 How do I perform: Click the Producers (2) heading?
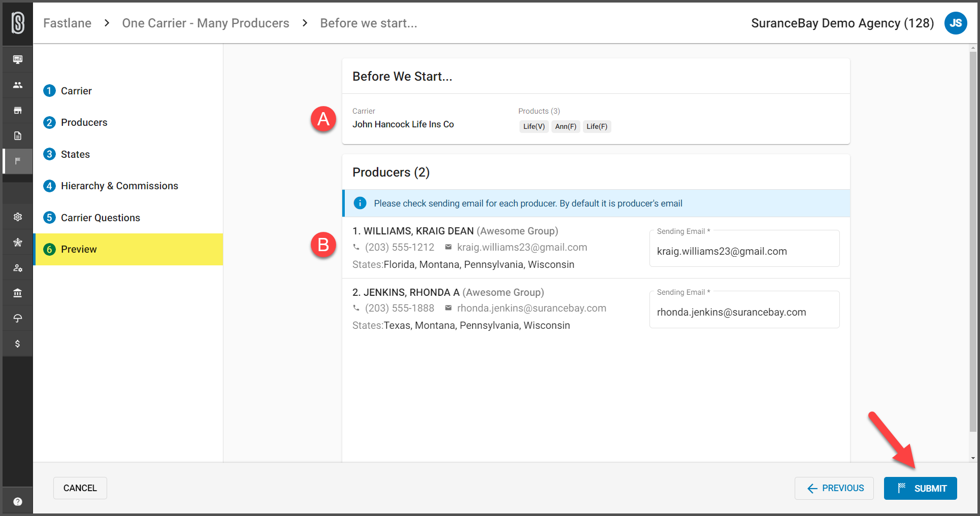[x=391, y=173]
